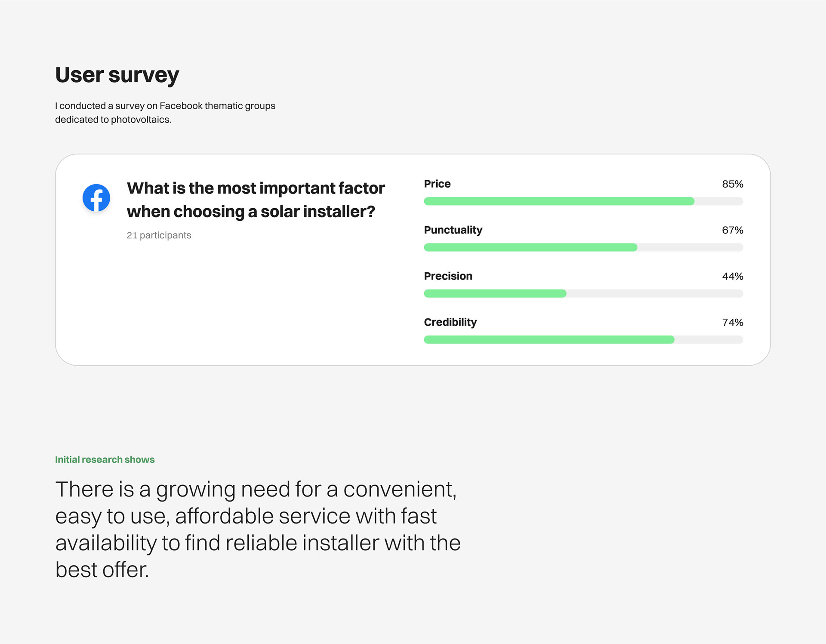Click the Credibility progress bar
The image size is (826, 644).
(x=549, y=340)
